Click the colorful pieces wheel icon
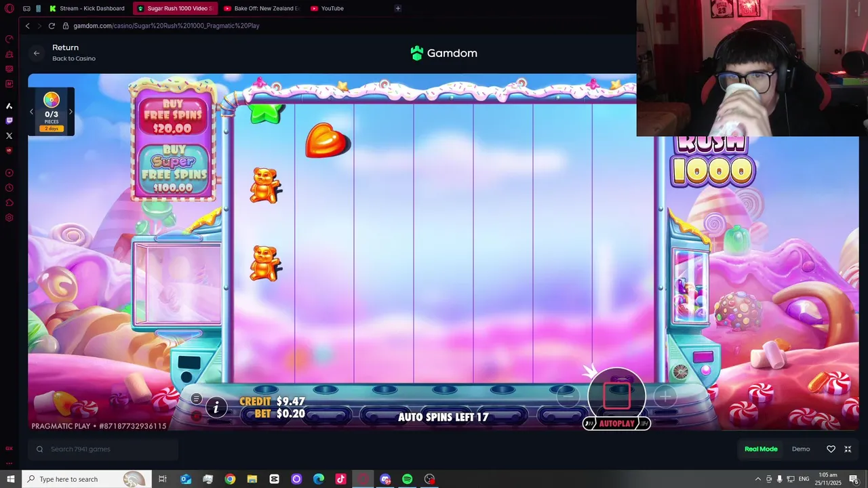The height and width of the screenshot is (488, 868). (52, 100)
